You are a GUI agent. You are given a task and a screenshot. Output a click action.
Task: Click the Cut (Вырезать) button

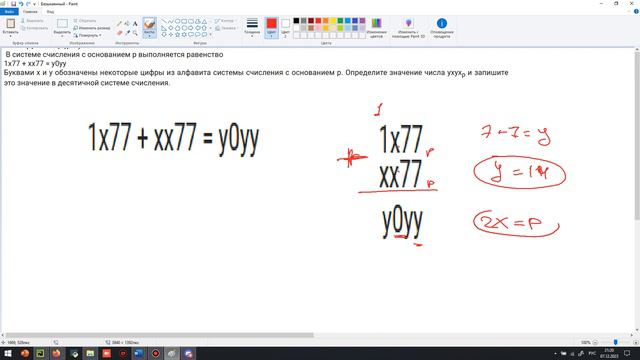pyautogui.click(x=33, y=20)
